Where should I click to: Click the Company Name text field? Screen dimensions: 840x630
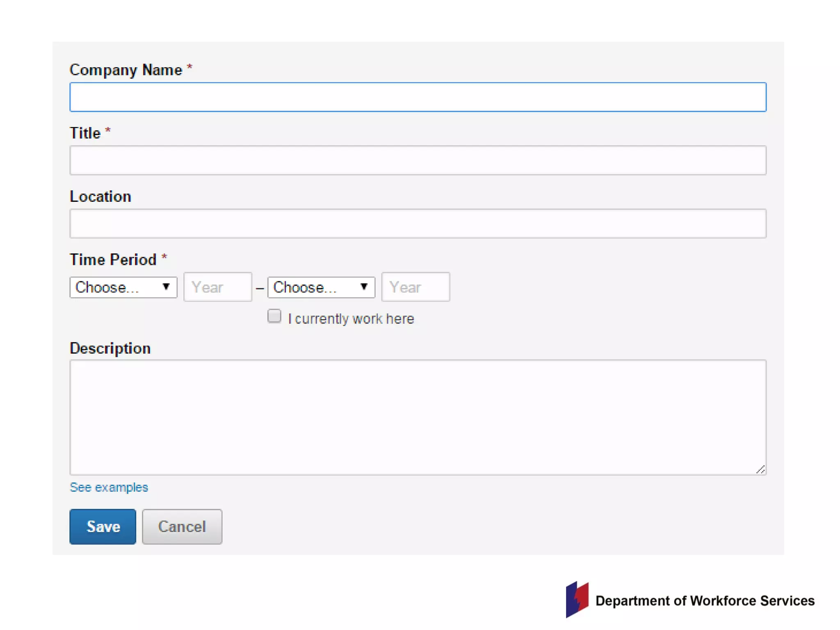pos(418,97)
